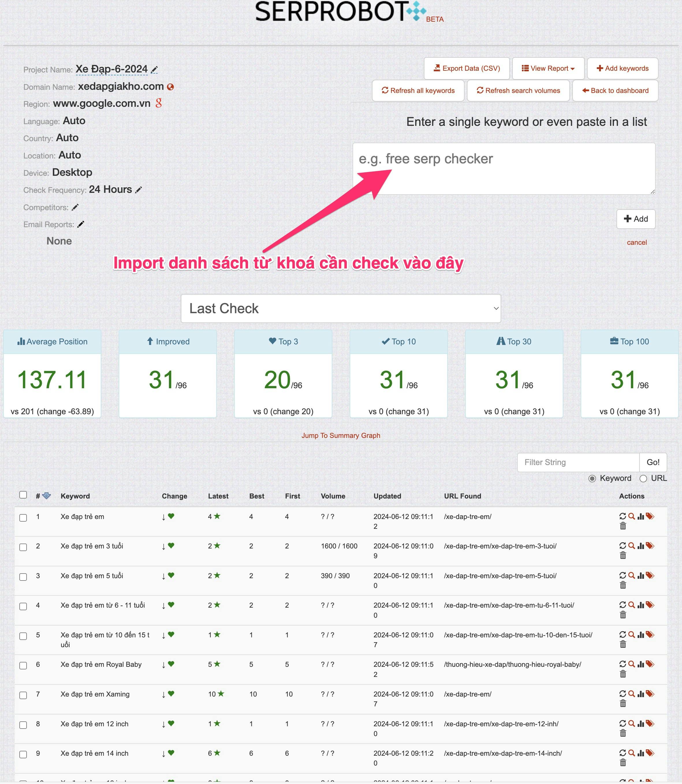The height and width of the screenshot is (784, 682).
Task: Sort by the # column arrow
Action: click(46, 496)
